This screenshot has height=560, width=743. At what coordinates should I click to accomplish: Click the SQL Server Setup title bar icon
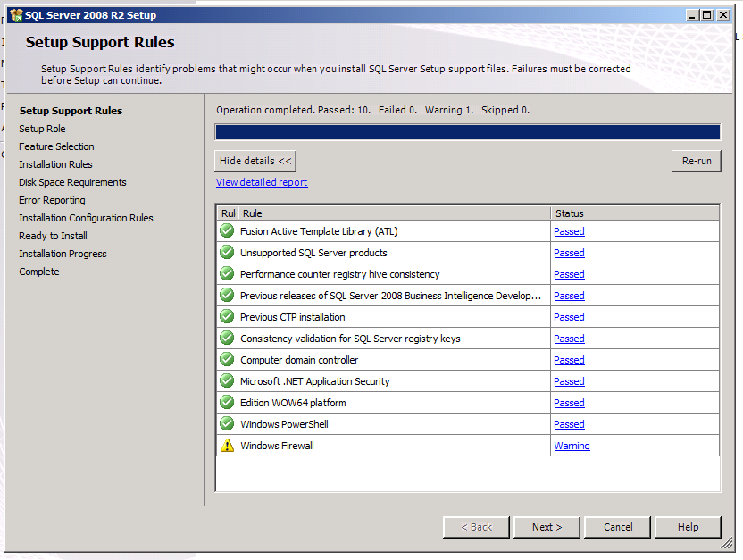pyautogui.click(x=16, y=15)
